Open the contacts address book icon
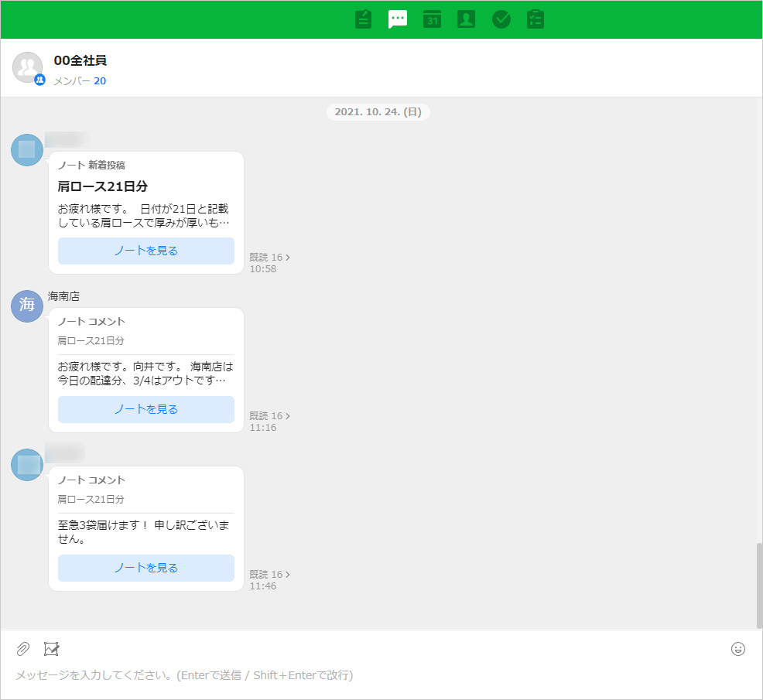 [x=466, y=19]
